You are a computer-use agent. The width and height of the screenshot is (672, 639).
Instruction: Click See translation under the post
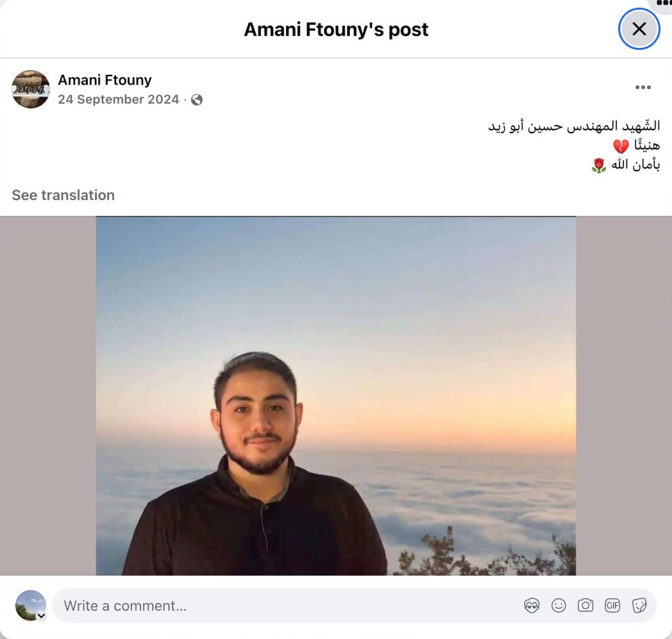coord(63,195)
